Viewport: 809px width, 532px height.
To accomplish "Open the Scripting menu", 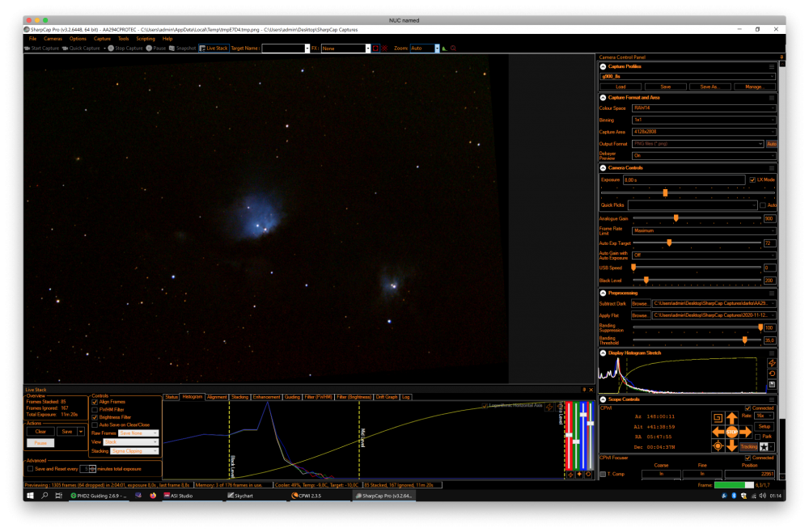I will coord(146,39).
